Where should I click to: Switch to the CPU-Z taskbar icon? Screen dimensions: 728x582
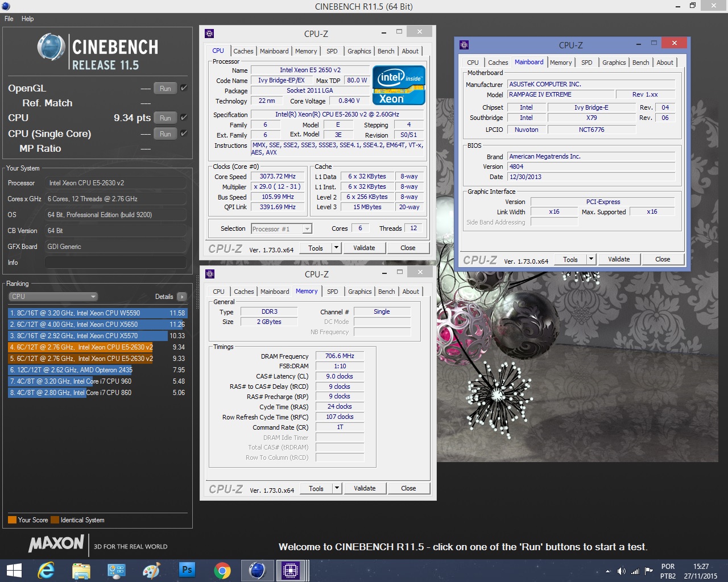coord(291,570)
